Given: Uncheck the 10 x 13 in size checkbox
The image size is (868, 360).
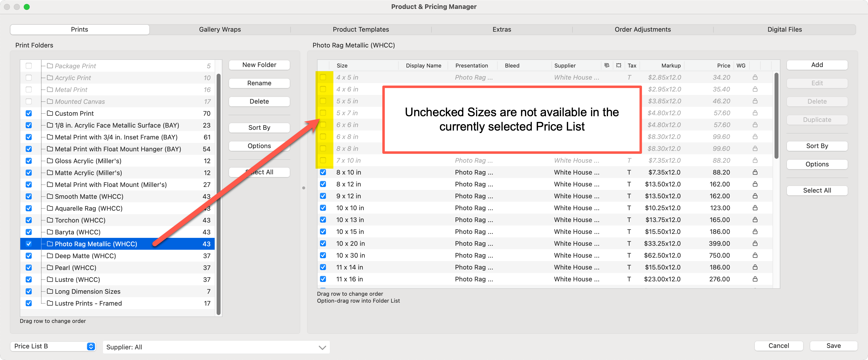Looking at the screenshot, I should click(x=323, y=220).
